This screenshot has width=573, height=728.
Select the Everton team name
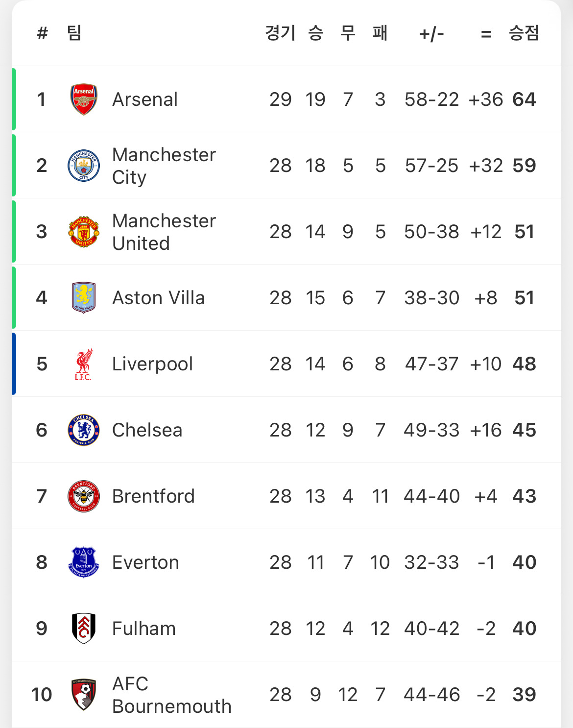tap(145, 562)
